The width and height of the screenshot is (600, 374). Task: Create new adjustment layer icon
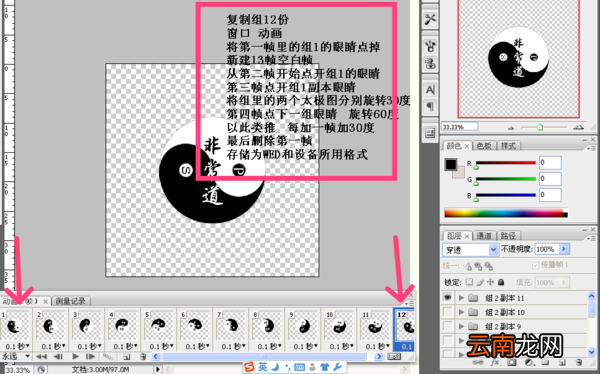point(529,362)
